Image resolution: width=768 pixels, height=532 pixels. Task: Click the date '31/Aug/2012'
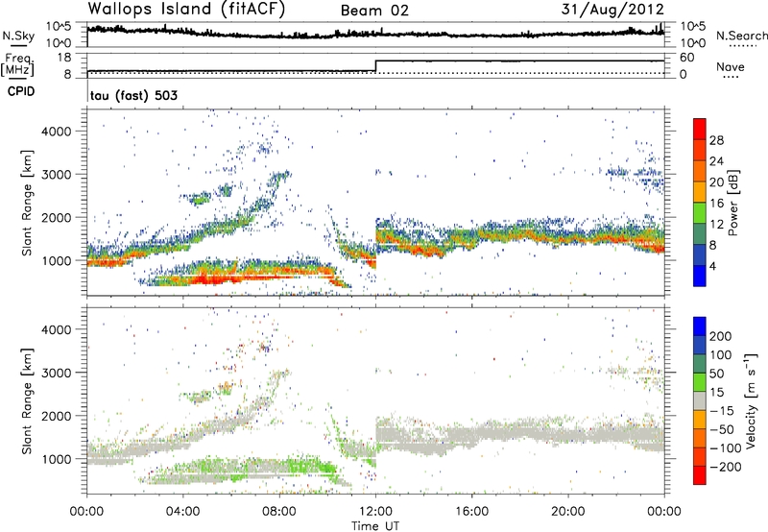pos(612,10)
